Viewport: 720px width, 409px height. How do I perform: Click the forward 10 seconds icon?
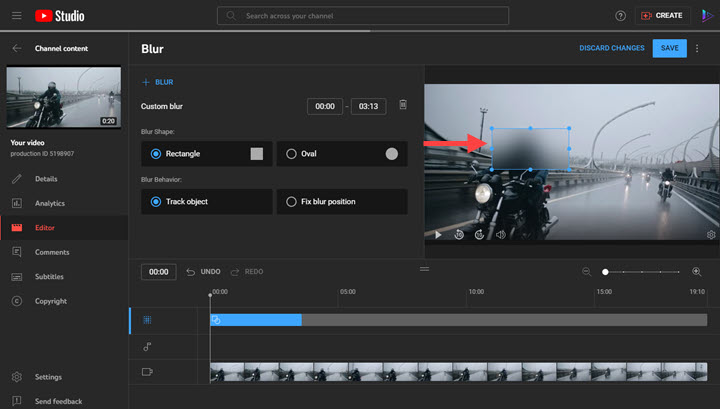pyautogui.click(x=479, y=234)
